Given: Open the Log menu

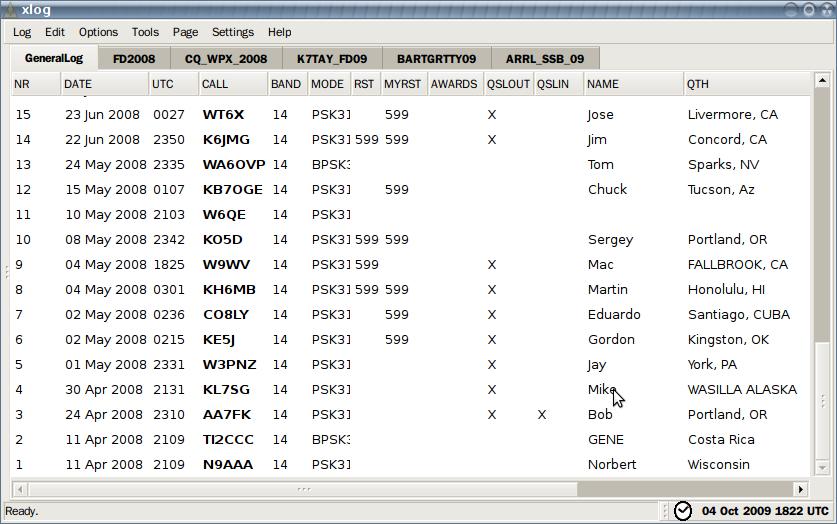Looking at the screenshot, I should tap(22, 32).
